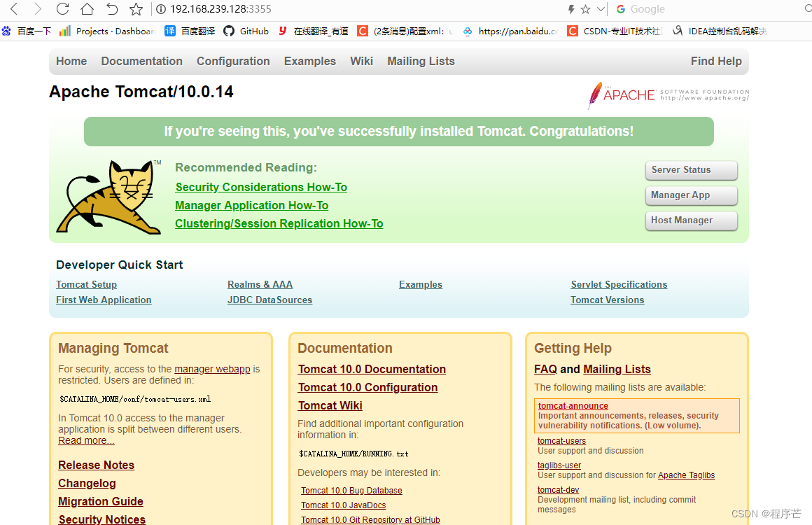Bookmark this page with the star icon
Image resolution: width=812 pixels, height=525 pixels.
pos(136,9)
